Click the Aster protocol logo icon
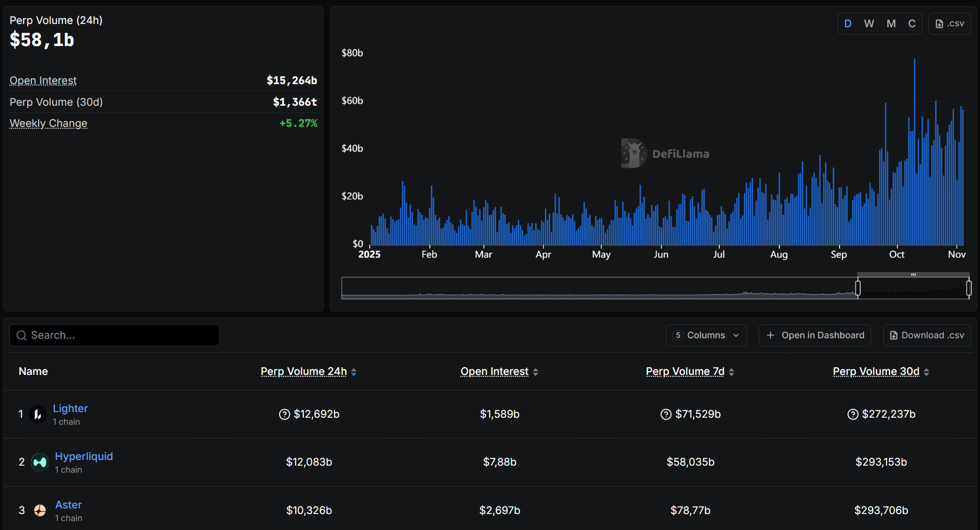This screenshot has height=530, width=980. [x=40, y=510]
